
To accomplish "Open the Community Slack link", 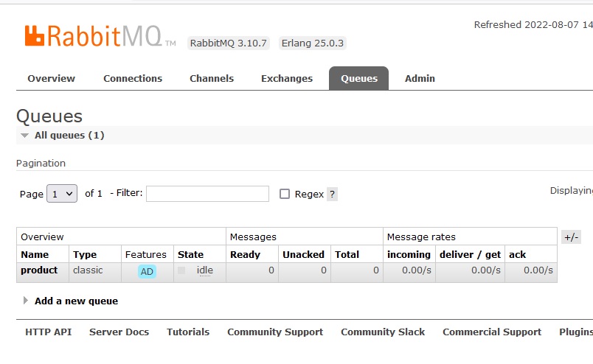I will [383, 332].
